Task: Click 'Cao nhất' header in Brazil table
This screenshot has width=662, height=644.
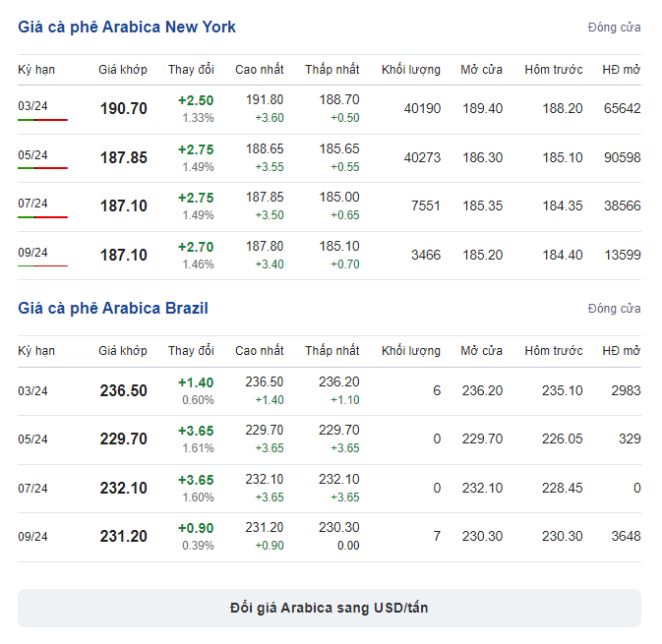Action: click(x=260, y=351)
